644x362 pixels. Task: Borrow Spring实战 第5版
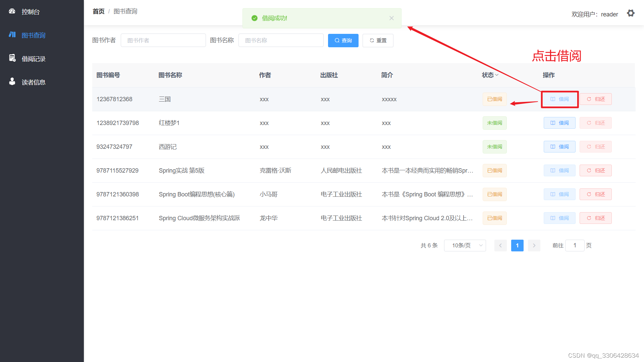(559, 171)
